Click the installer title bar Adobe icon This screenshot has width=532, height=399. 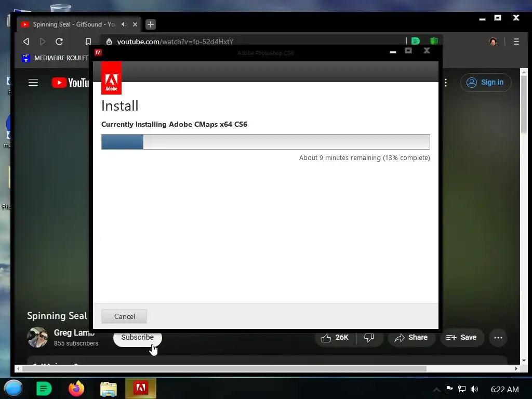[98, 52]
